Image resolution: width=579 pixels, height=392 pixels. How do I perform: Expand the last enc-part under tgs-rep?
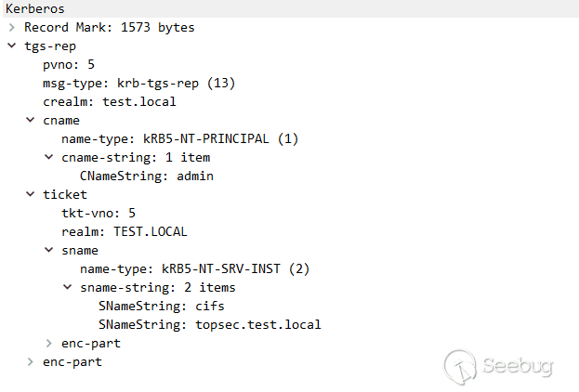[30, 362]
